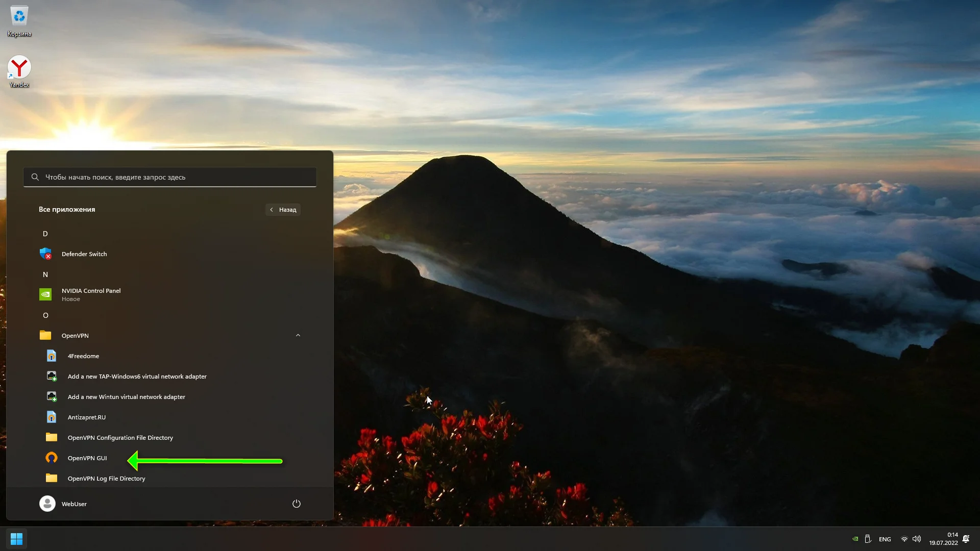
Task: Click the Windows Start button
Action: click(x=16, y=539)
